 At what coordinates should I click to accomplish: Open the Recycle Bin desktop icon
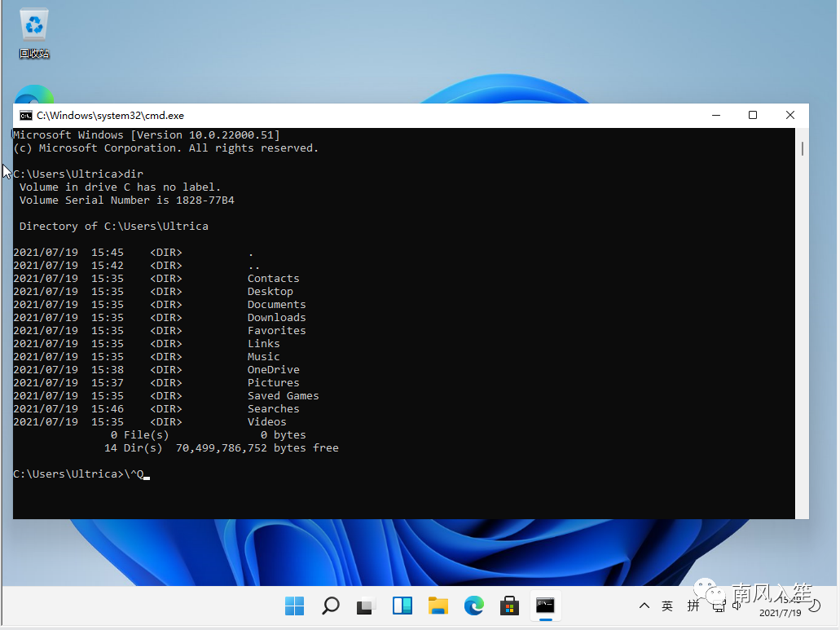coord(34,33)
